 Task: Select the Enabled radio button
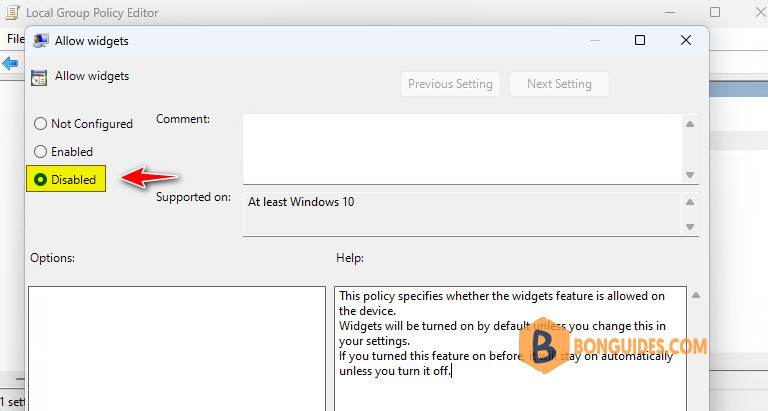(x=40, y=151)
